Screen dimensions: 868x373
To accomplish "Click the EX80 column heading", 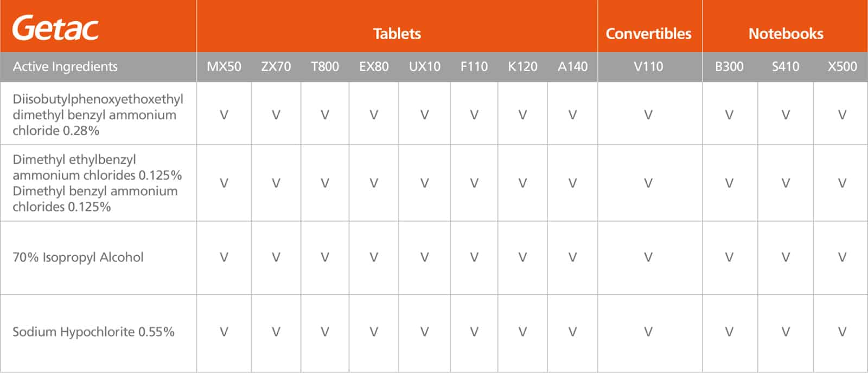I will coord(374,67).
